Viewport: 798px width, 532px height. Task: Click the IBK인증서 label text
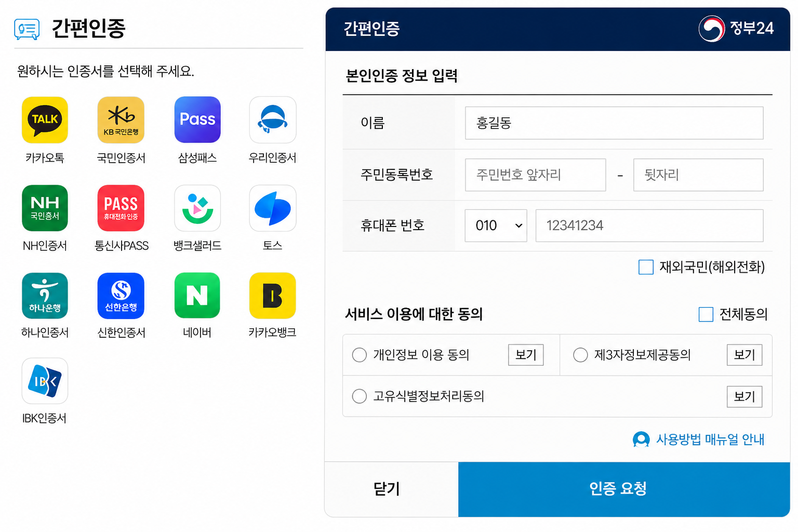tap(44, 418)
